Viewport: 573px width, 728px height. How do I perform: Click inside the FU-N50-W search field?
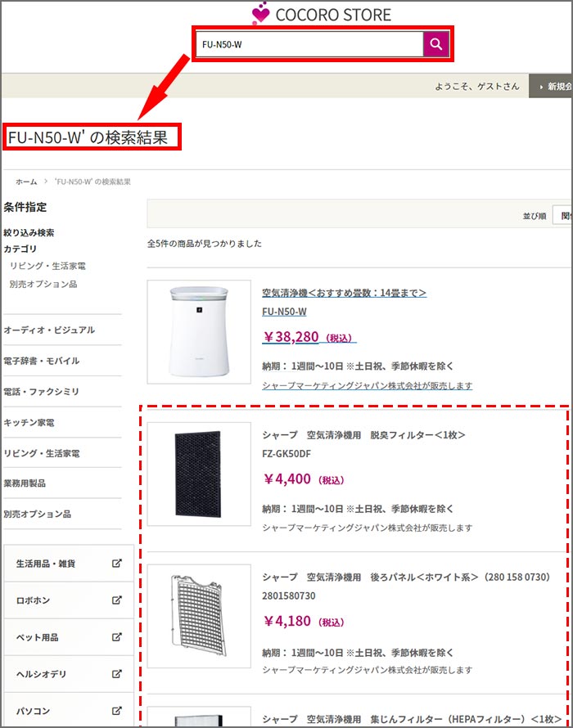(308, 44)
